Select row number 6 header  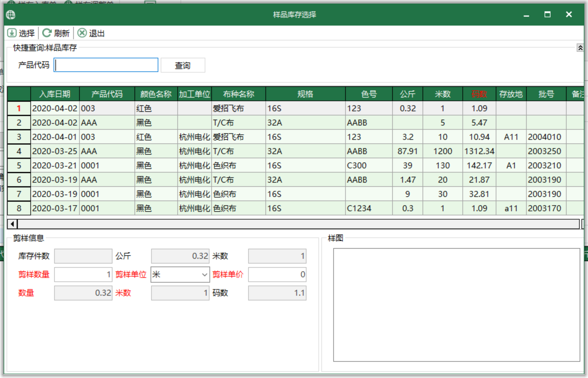coord(19,180)
